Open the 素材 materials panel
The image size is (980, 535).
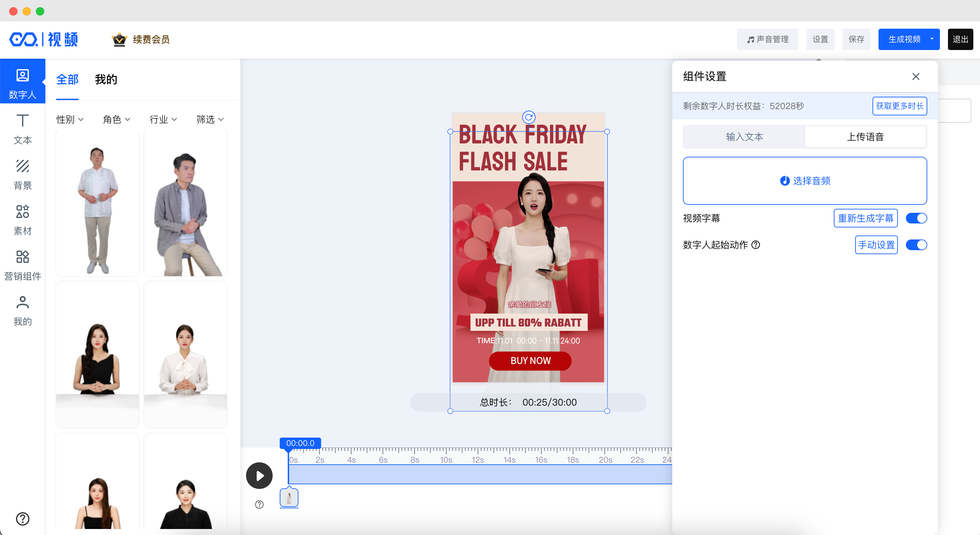pyautogui.click(x=22, y=220)
